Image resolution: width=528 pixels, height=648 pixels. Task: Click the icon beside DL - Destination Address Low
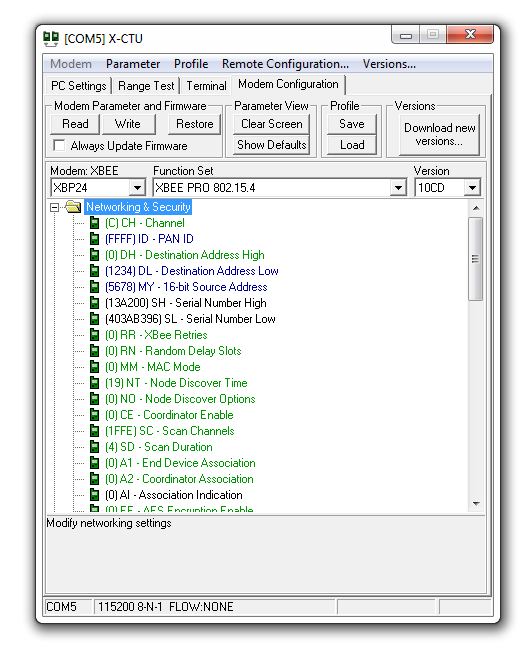(95, 271)
